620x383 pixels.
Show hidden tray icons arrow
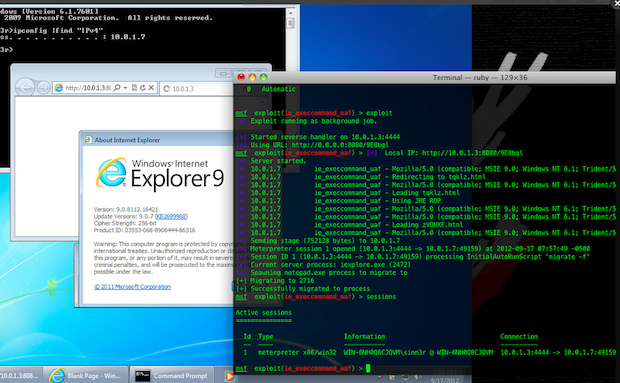click(380, 377)
